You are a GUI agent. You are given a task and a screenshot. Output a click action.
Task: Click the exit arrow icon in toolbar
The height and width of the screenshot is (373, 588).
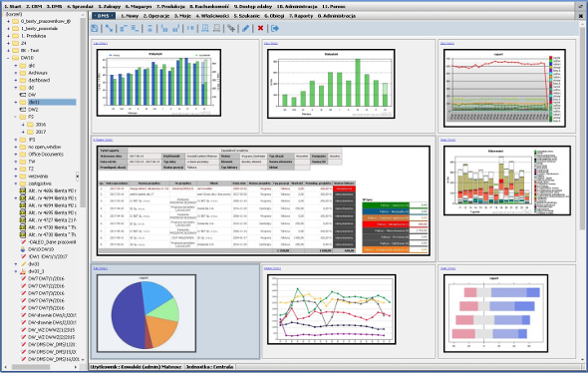(275, 28)
